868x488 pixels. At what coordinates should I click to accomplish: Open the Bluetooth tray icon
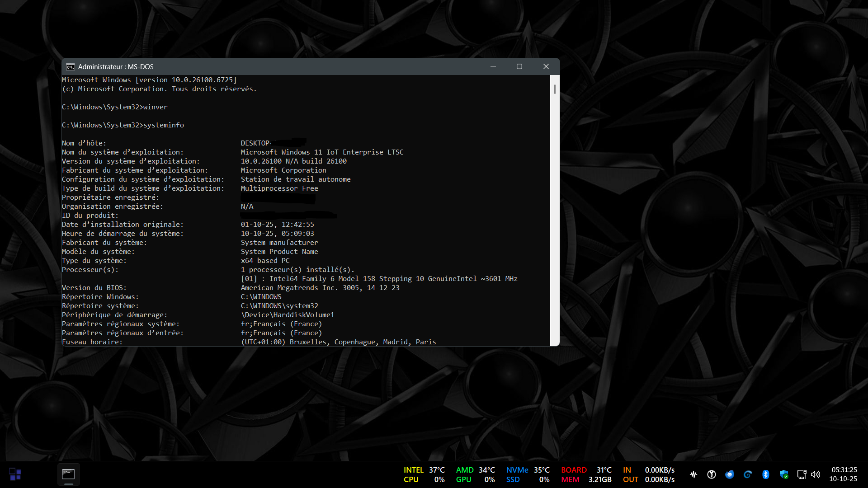tap(765, 474)
